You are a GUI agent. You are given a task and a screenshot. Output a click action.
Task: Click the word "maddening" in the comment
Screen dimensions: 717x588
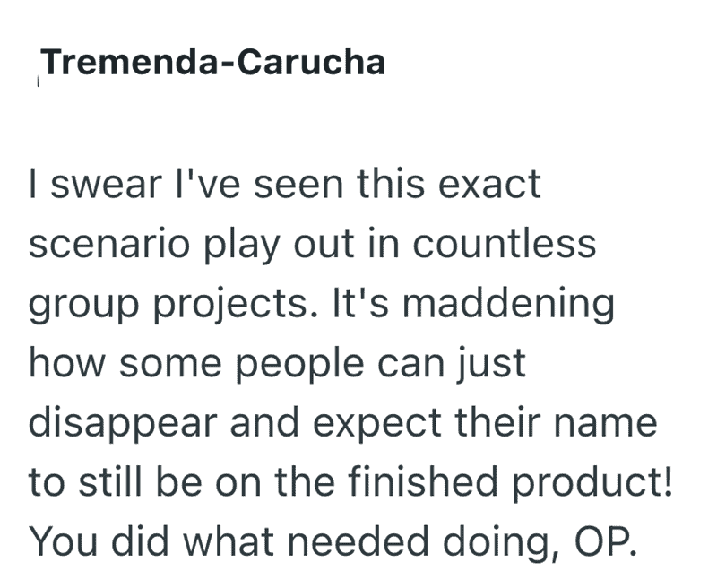[508, 304]
